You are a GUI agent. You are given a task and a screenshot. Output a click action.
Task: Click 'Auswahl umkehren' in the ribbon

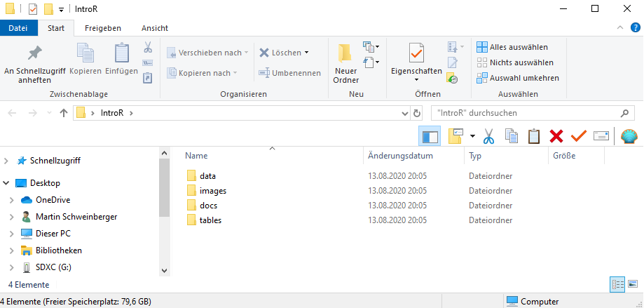(x=517, y=78)
